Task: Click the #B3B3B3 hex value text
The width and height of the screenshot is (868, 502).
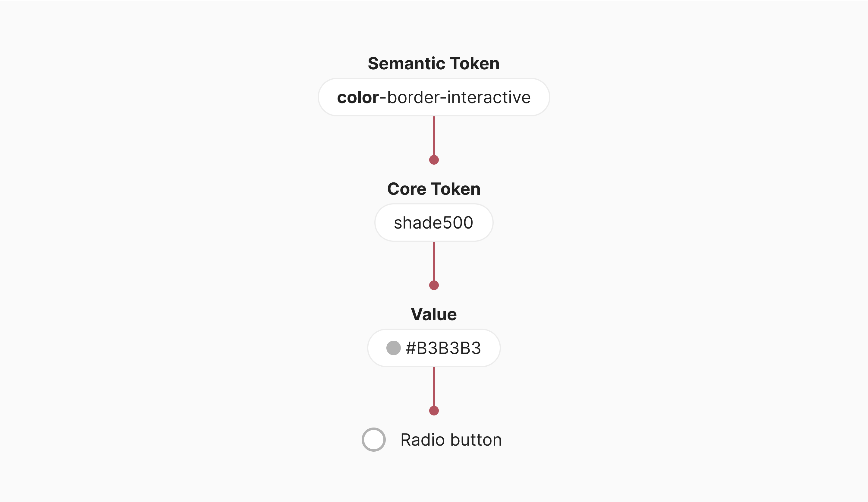Action: pos(443,348)
